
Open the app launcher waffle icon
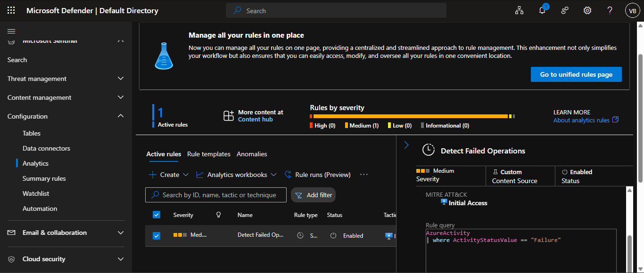(x=11, y=10)
